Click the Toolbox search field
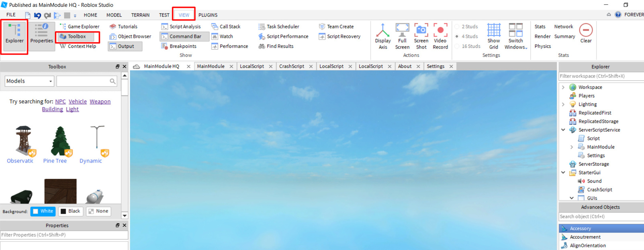The width and height of the screenshot is (644, 250). (86, 81)
